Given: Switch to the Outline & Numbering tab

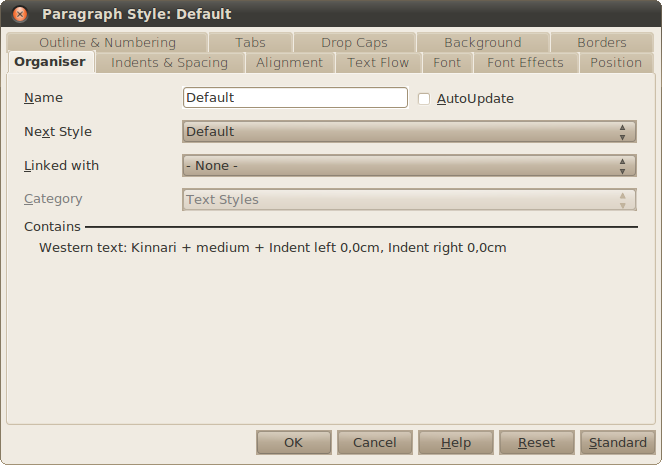Looking at the screenshot, I should (107, 42).
